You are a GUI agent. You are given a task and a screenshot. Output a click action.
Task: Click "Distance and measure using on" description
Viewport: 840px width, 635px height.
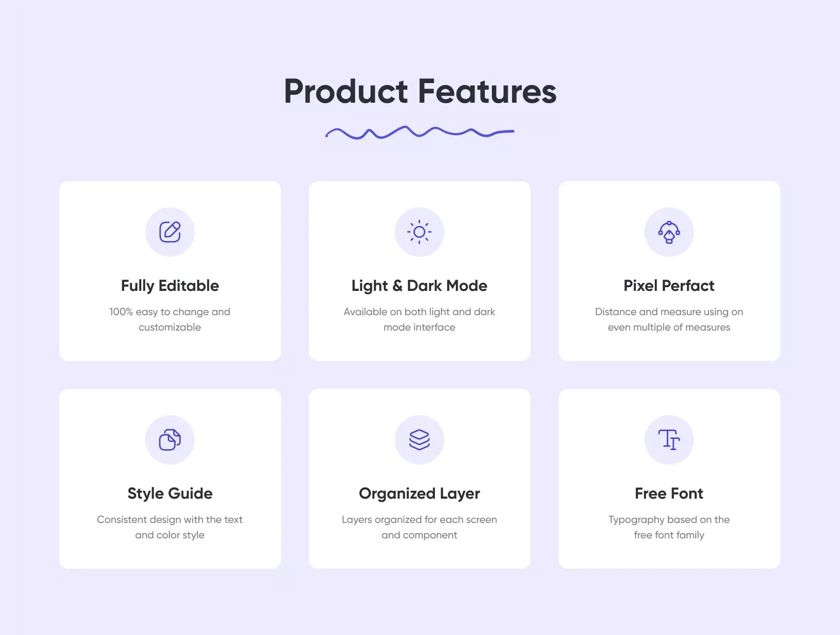pyautogui.click(x=669, y=312)
